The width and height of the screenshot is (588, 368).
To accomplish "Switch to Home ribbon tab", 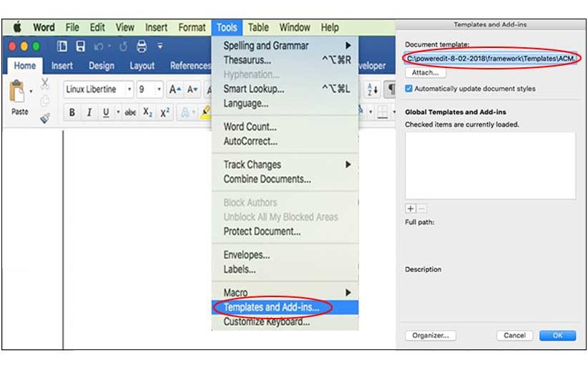I will (x=25, y=66).
